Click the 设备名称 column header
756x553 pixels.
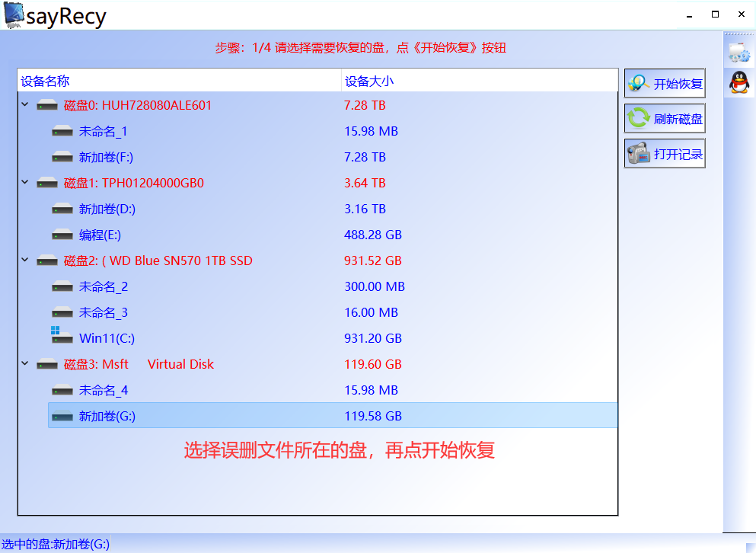tap(180, 81)
